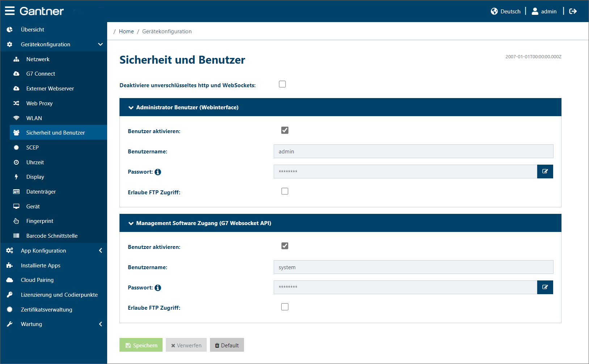Click the Fingerprint sidebar icon
Screen dimensions: 589x364
click(16, 221)
